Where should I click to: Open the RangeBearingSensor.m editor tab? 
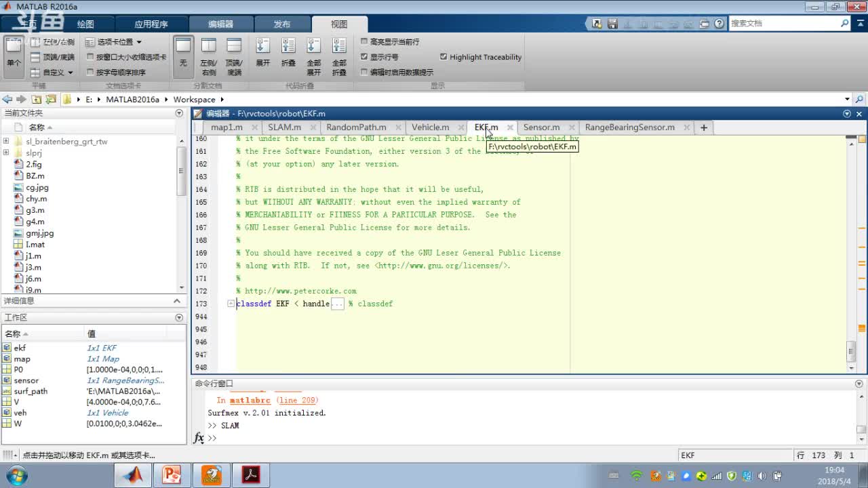pos(630,127)
